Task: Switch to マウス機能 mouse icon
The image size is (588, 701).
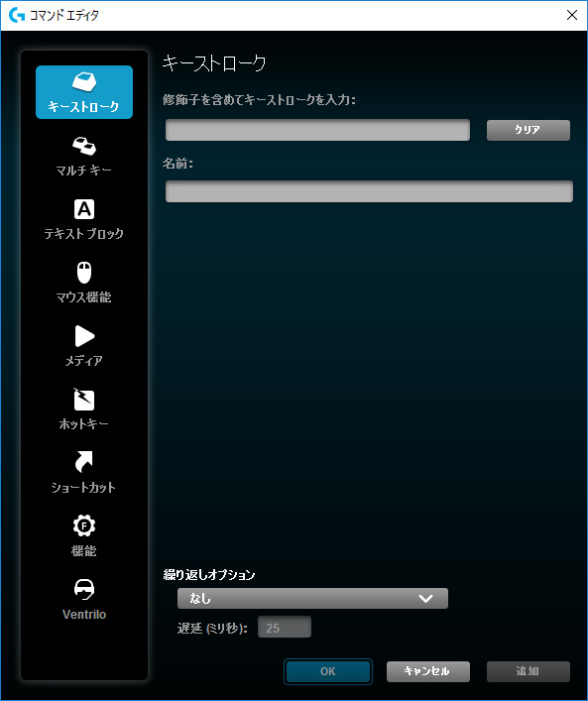Action: click(84, 273)
